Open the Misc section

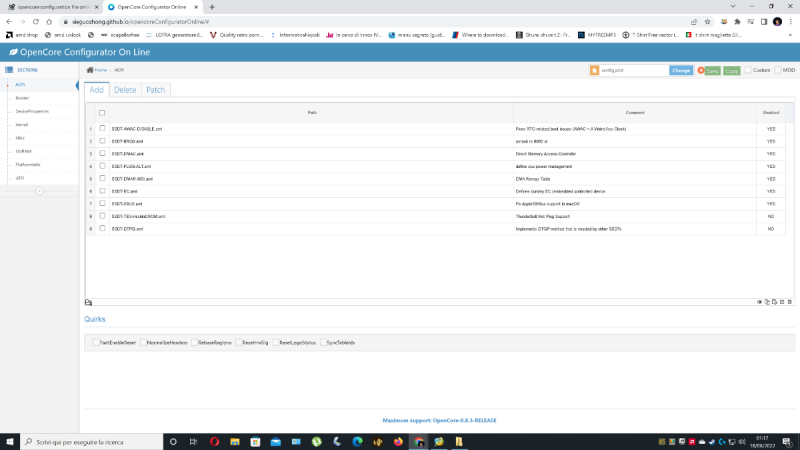[x=20, y=138]
